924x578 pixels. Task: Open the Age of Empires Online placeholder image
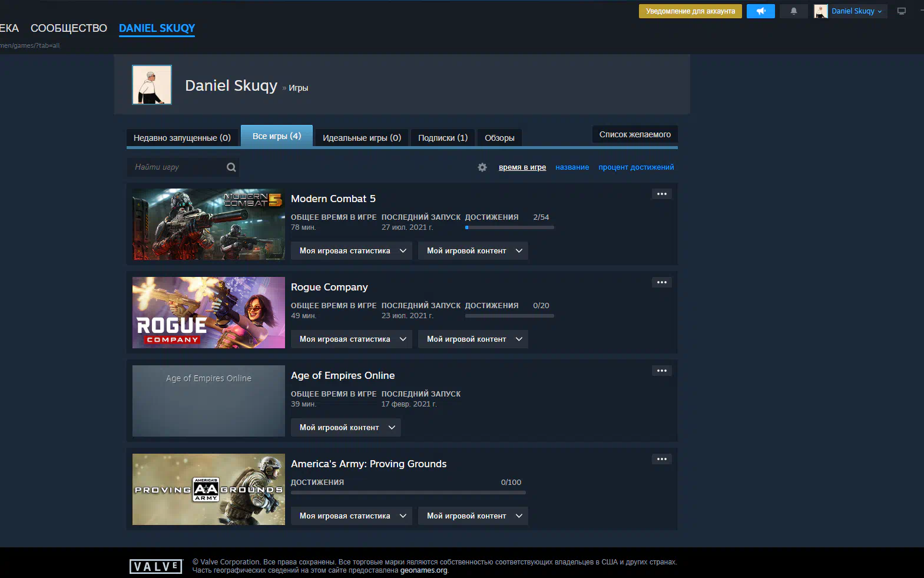(208, 401)
